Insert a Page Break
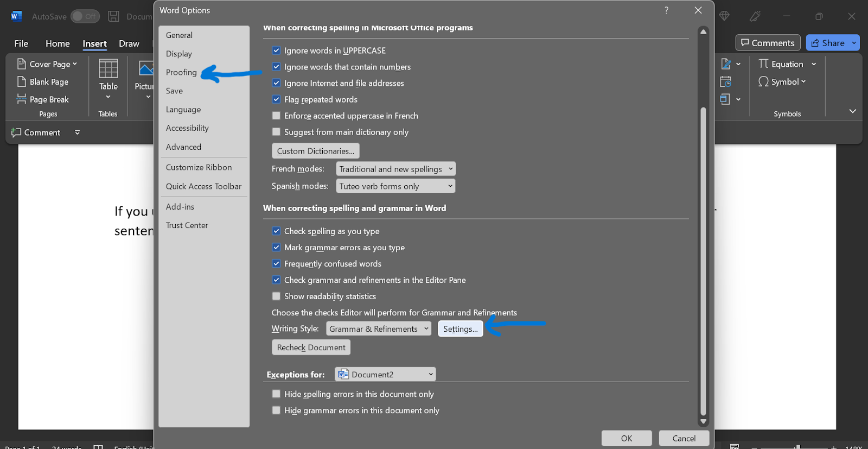Viewport: 868px width, 449px height. [43, 99]
